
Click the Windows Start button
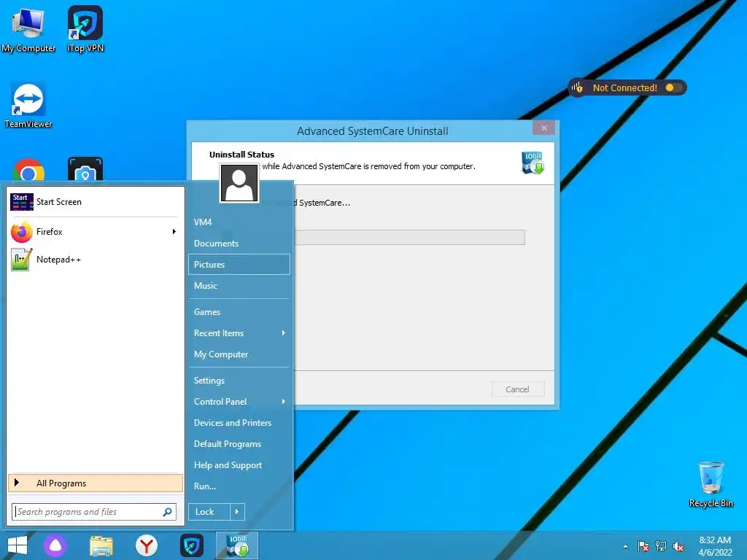point(18,545)
